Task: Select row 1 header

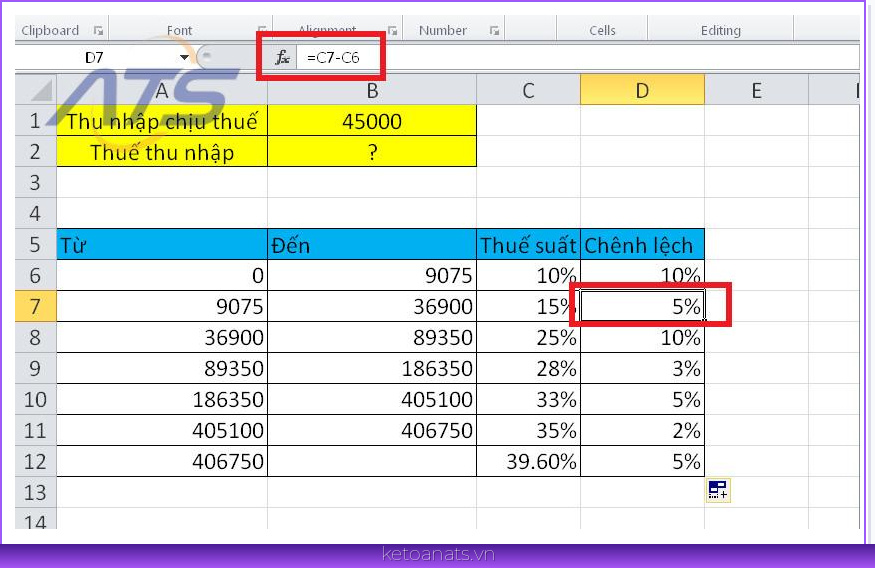Action: (x=35, y=121)
